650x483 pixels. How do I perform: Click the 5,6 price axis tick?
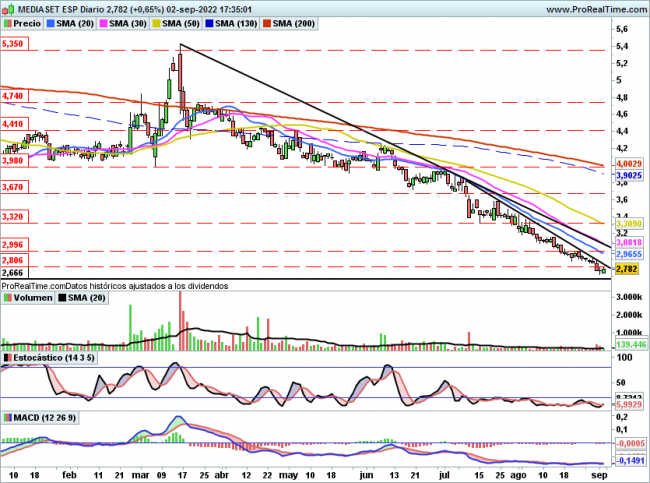[x=622, y=29]
